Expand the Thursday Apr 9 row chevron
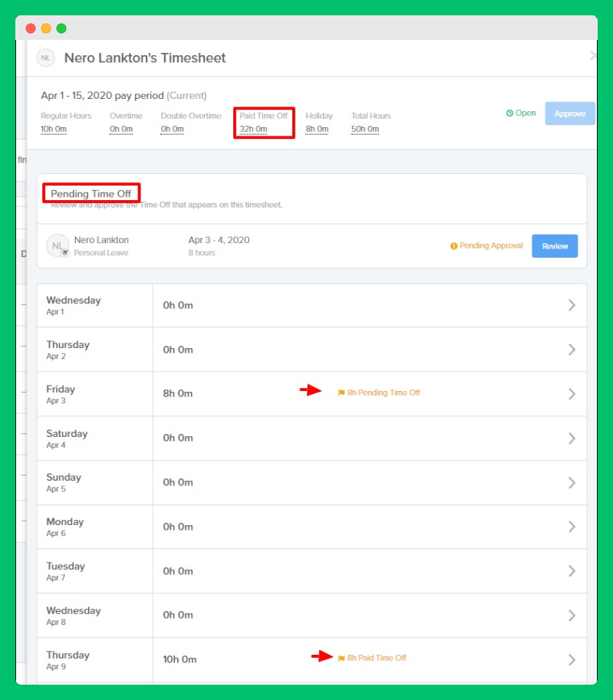613x700 pixels. click(x=572, y=660)
